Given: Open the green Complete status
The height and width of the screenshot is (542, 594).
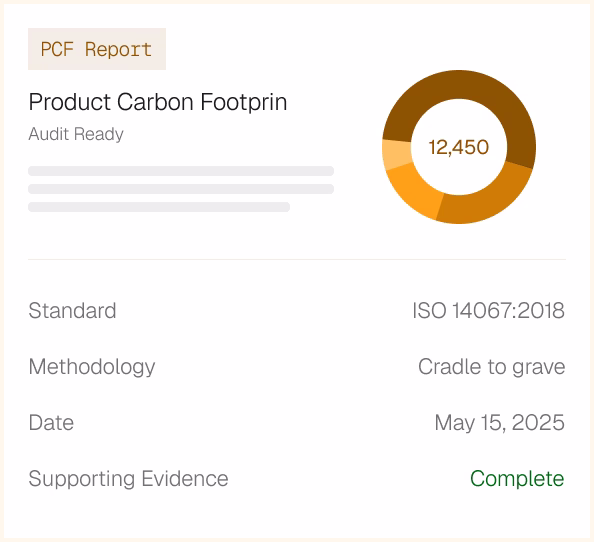Looking at the screenshot, I should (x=517, y=479).
